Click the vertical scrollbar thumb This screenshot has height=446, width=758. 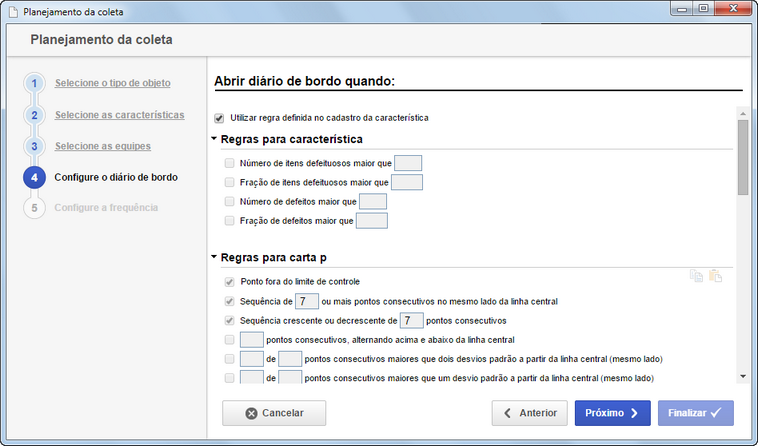point(743,158)
